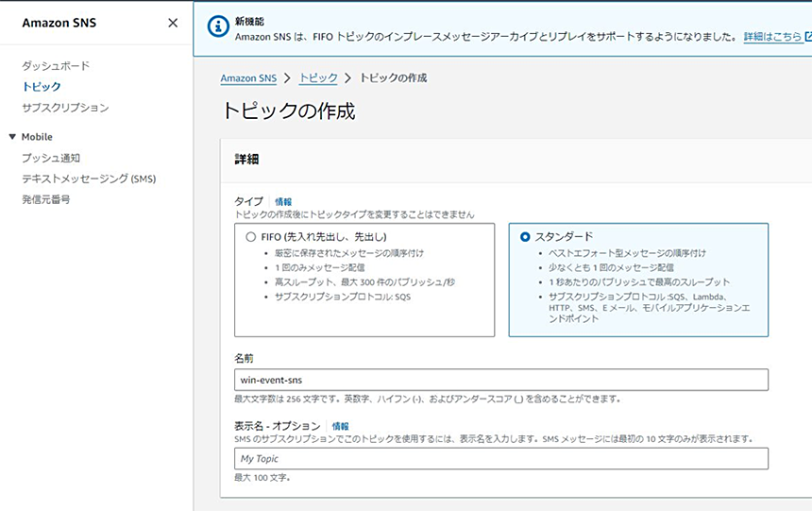
Task: Close the Amazon SNS side navigation panel
Action: tap(173, 23)
